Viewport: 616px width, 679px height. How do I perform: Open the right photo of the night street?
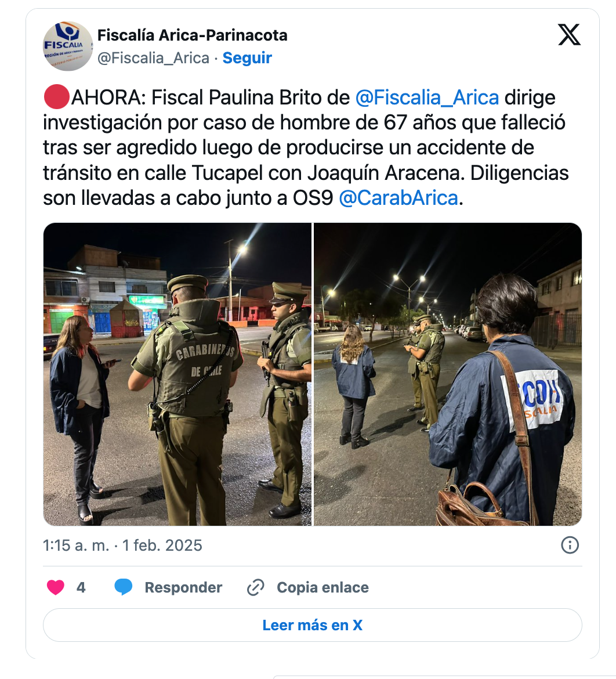(448, 374)
